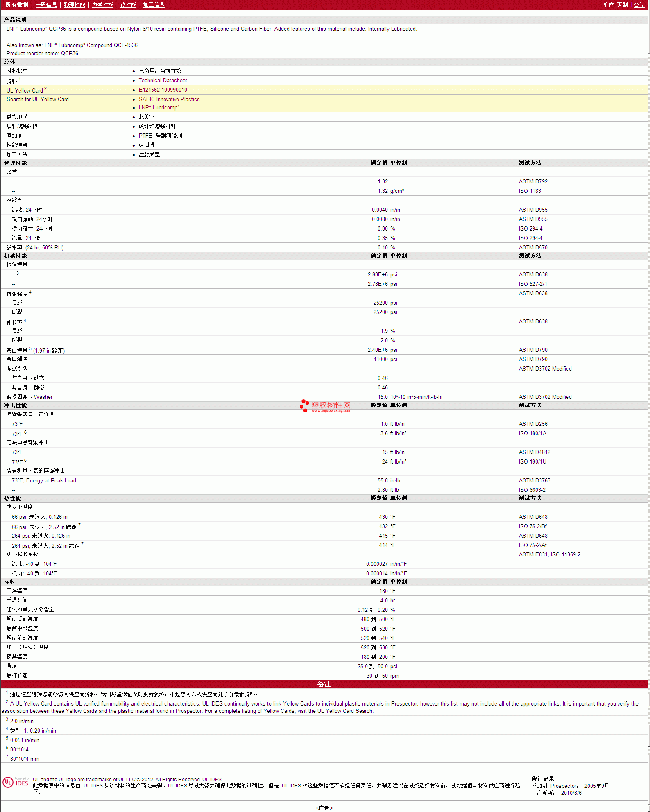Click the 物理性能 section header
Image resolution: width=650 pixels, height=812 pixels.
[15, 163]
